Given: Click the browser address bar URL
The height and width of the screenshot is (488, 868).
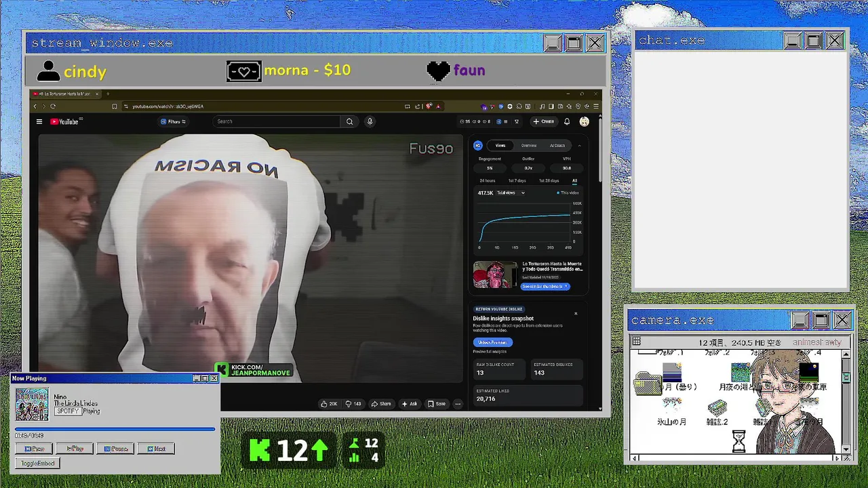Looking at the screenshot, I should (167, 106).
